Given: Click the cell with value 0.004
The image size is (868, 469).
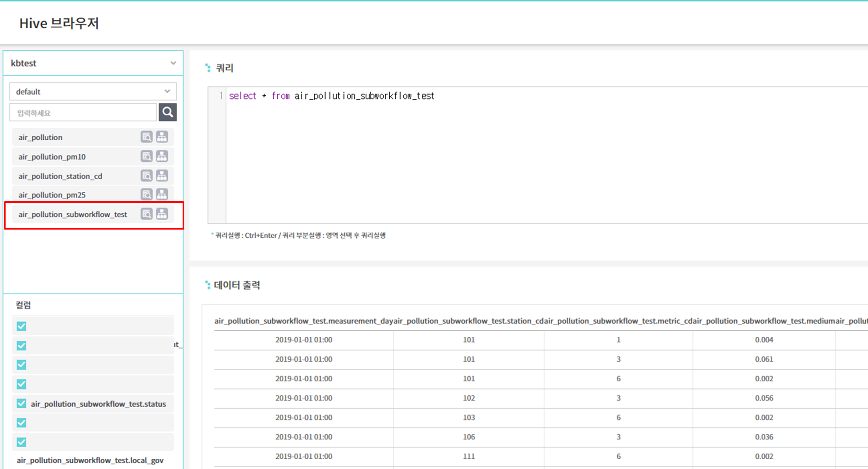Looking at the screenshot, I should pos(764,340).
